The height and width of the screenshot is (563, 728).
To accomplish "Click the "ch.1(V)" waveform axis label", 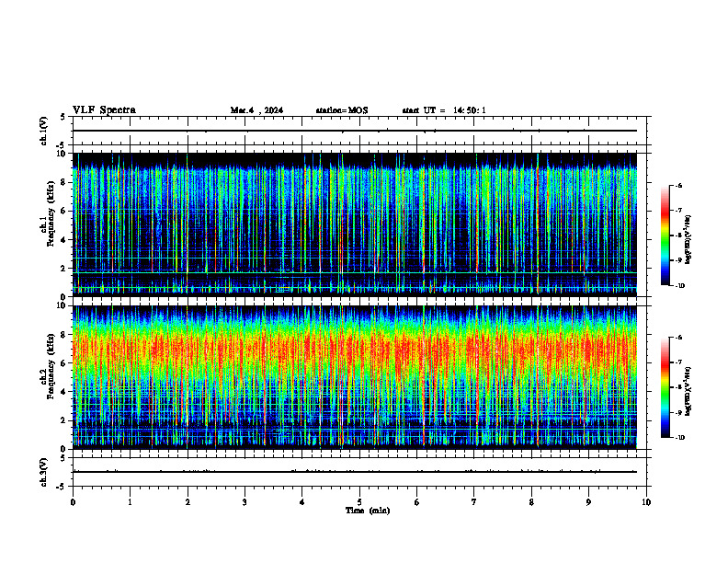I will tap(43, 131).
